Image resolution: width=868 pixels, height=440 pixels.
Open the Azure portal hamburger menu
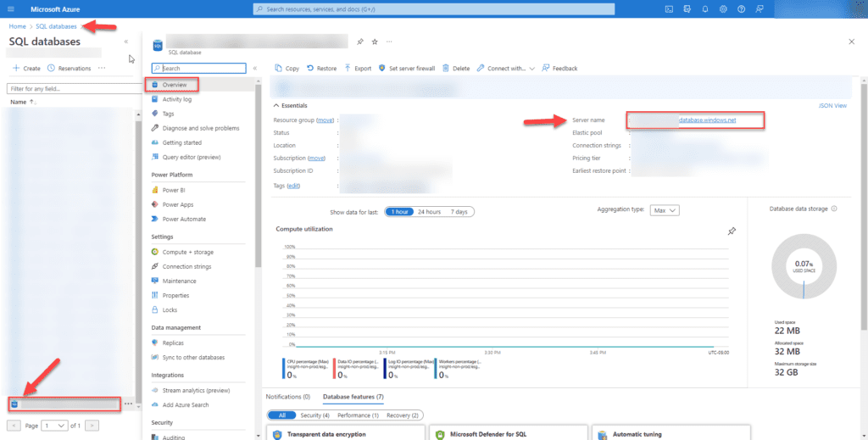point(10,9)
